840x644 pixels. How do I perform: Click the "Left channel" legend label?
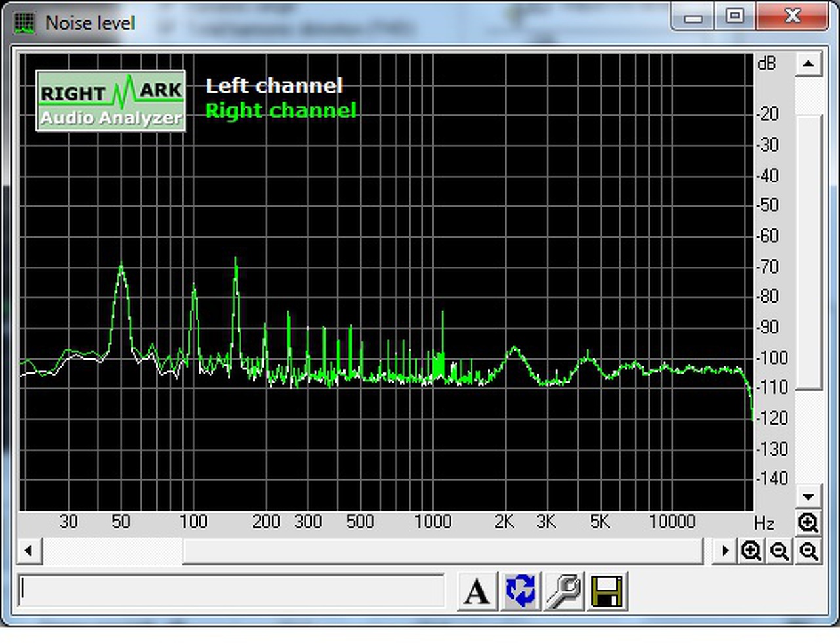click(x=274, y=85)
